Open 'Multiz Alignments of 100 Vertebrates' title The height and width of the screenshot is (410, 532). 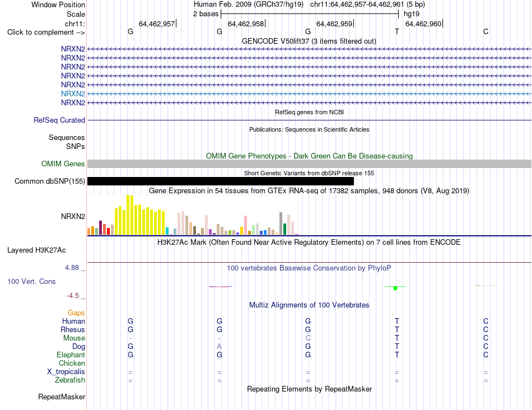tap(309, 305)
